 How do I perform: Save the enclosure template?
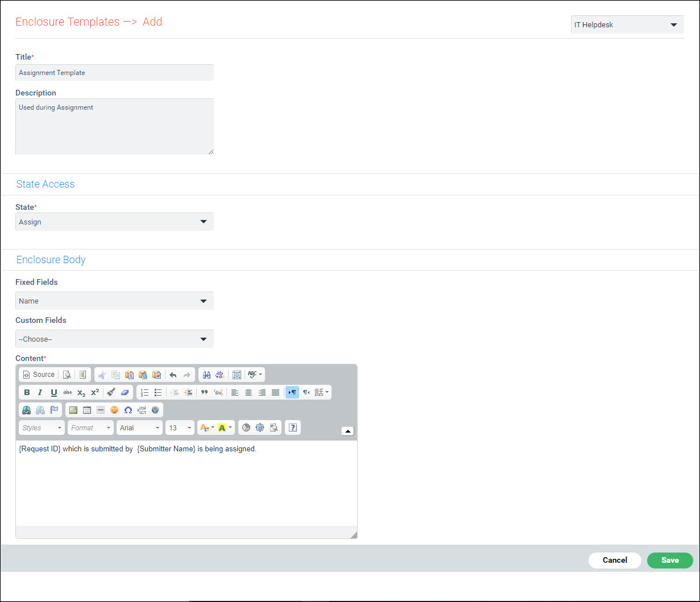[x=670, y=561]
